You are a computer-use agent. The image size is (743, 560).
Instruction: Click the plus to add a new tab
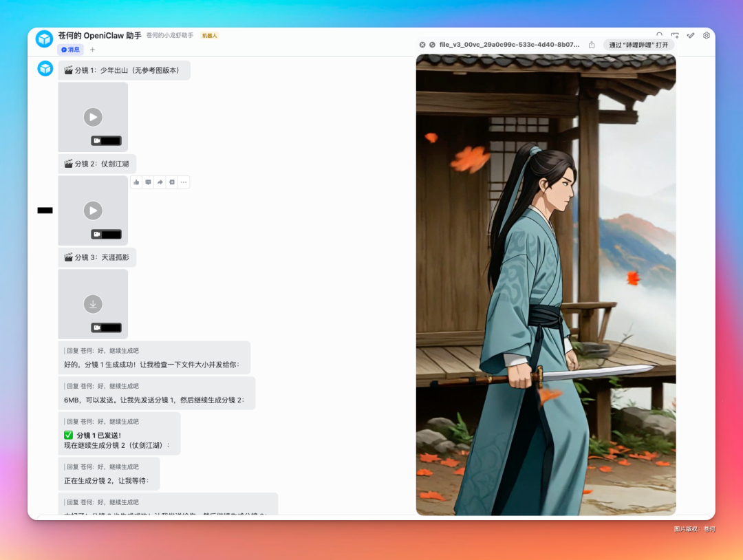pyautogui.click(x=92, y=50)
